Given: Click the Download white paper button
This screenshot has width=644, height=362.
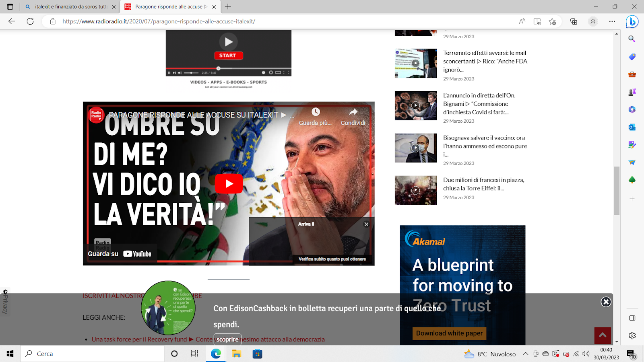Looking at the screenshot, I should point(449,333).
